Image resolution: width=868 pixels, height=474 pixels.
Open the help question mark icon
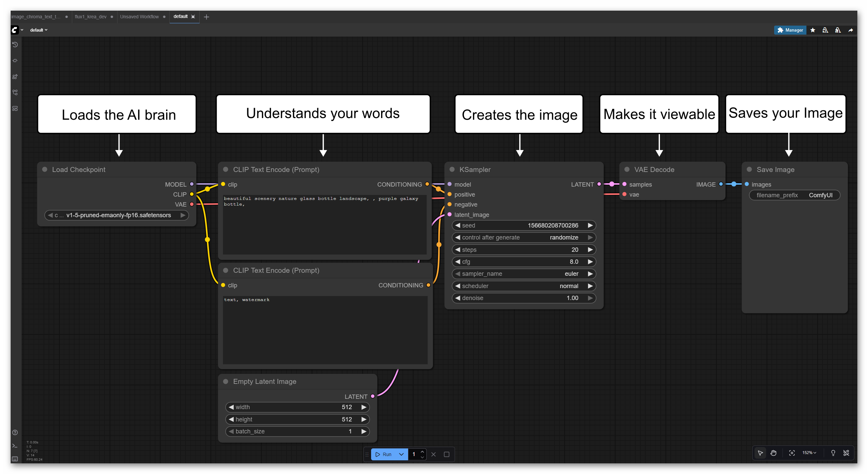coord(15,432)
